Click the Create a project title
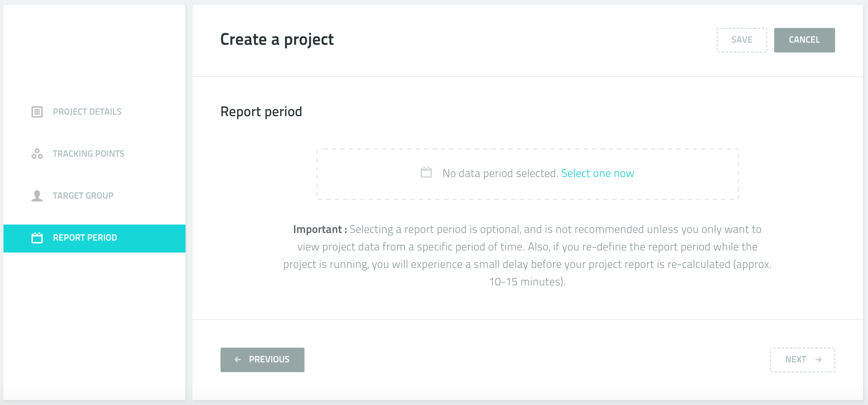The height and width of the screenshot is (405, 868). (277, 40)
